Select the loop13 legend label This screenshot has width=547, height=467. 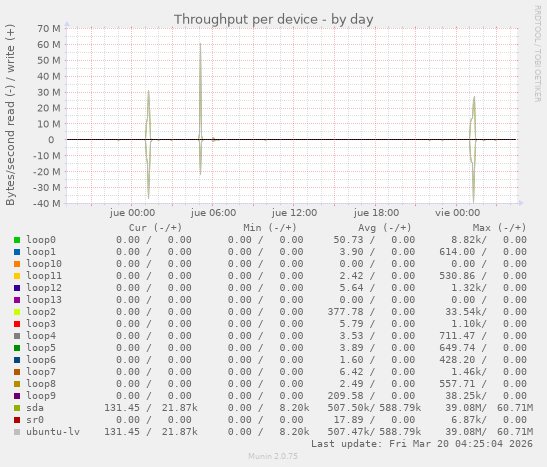(x=44, y=300)
